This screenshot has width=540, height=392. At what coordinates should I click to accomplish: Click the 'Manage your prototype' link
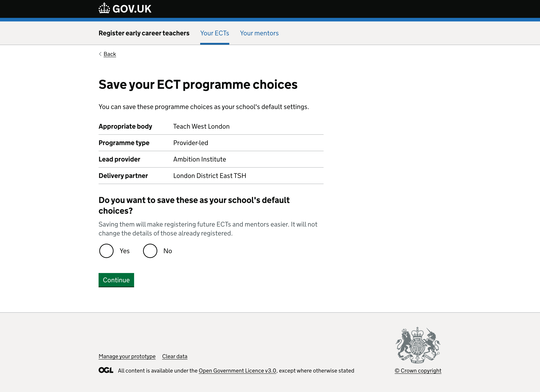coord(127,356)
